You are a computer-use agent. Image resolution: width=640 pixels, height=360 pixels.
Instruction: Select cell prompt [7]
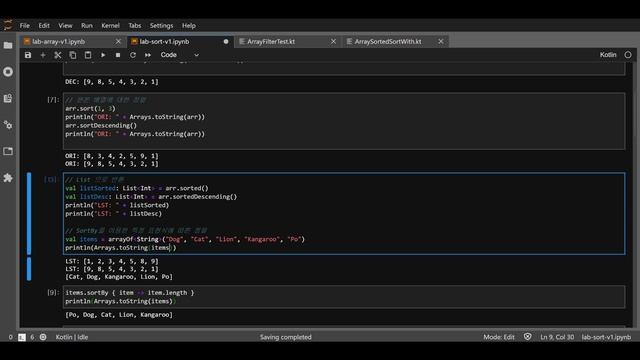pyautogui.click(x=53, y=100)
